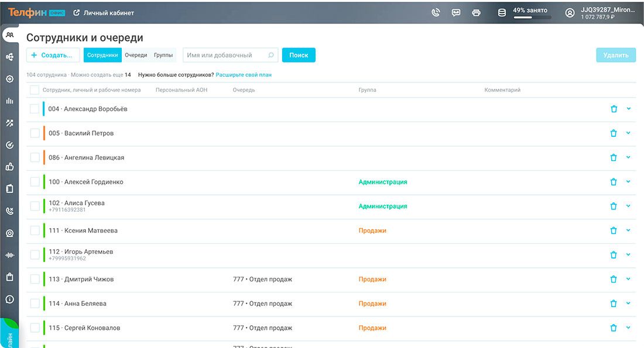
Task: Click the thumbs-up icon in the left sidebar
Action: tap(9, 167)
